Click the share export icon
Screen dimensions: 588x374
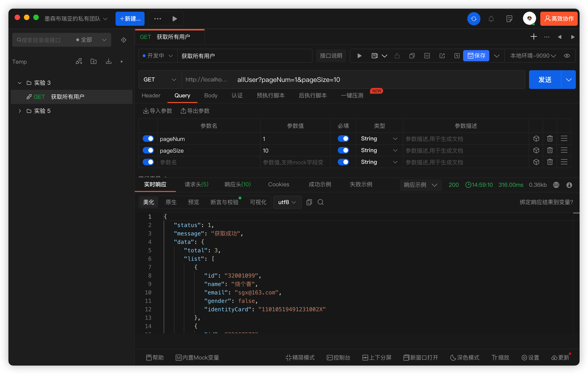(x=442, y=56)
